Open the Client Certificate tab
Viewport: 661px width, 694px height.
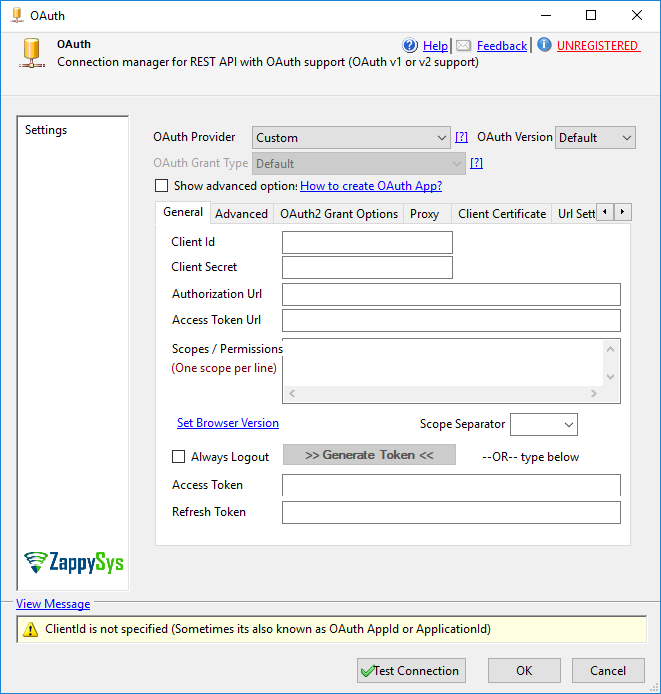(502, 214)
